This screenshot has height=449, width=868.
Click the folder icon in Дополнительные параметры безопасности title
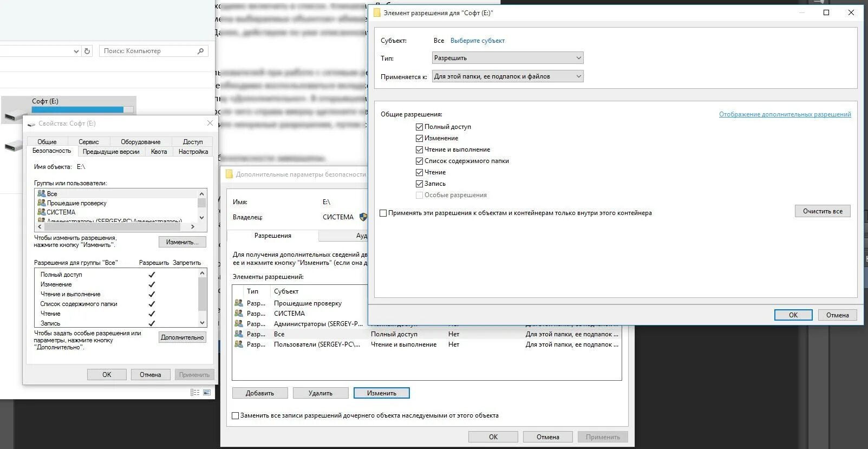229,174
